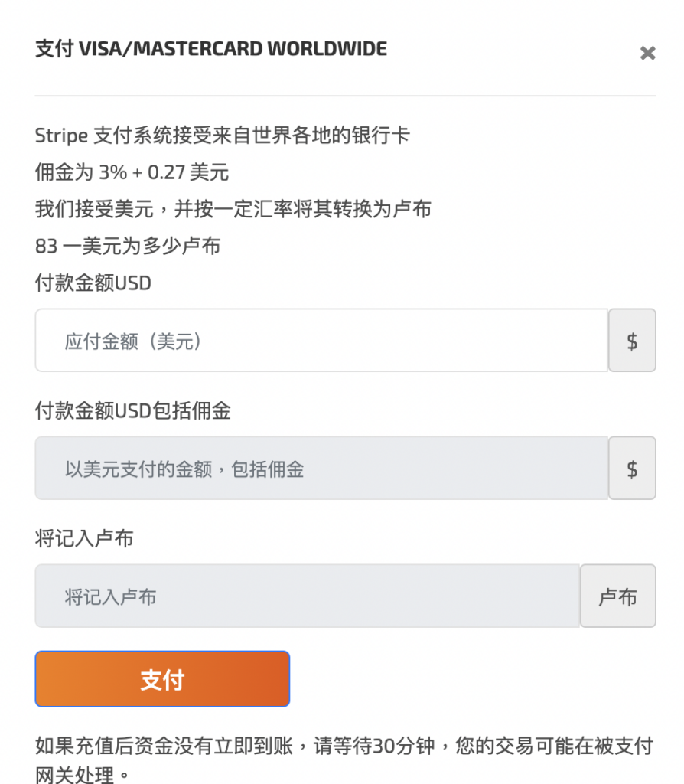Click the divider line under the title
The image size is (684, 784).
pyautogui.click(x=345, y=96)
